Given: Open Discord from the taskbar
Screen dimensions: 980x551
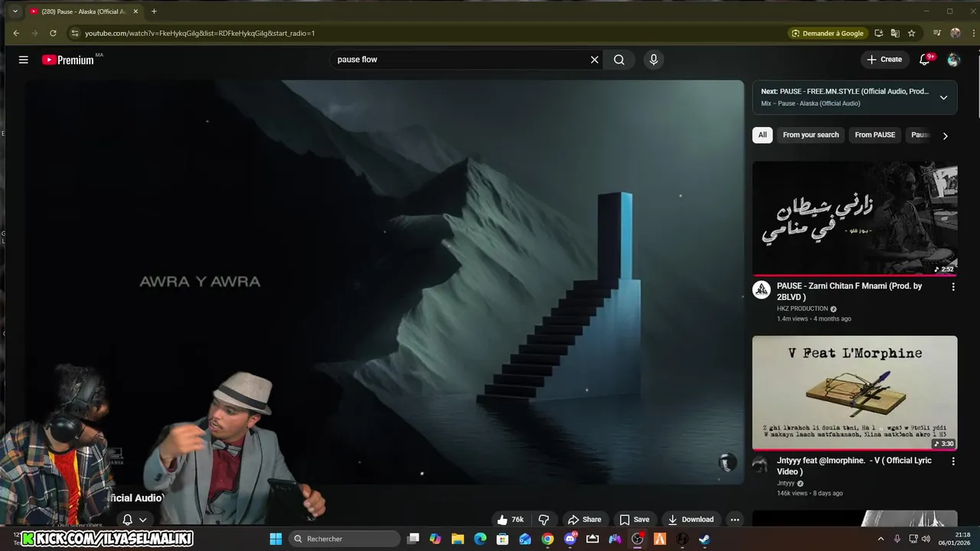Looking at the screenshot, I should tap(570, 539).
